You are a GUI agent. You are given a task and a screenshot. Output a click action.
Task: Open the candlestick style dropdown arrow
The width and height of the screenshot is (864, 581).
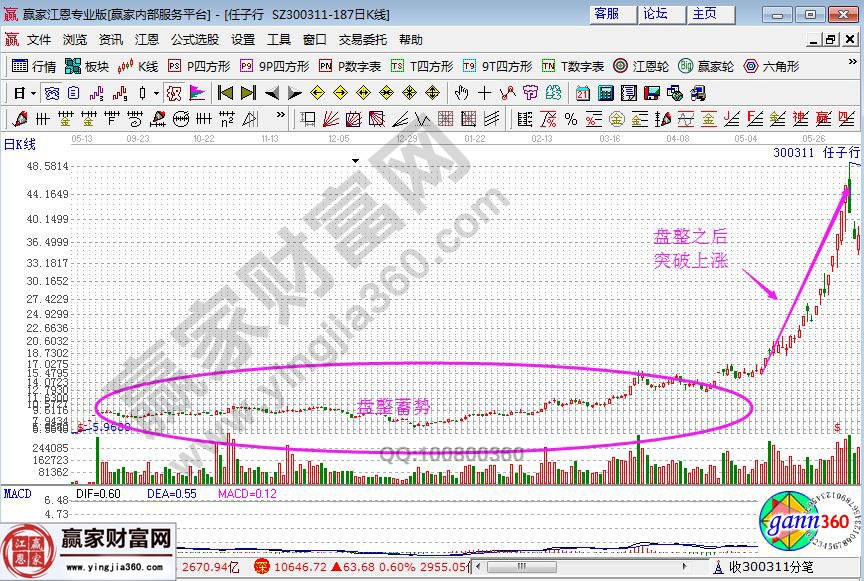coord(155,93)
